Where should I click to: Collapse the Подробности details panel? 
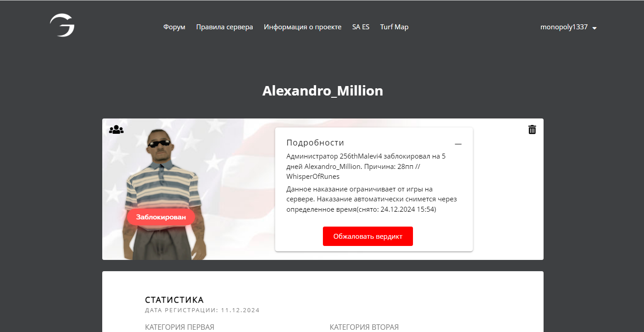(458, 144)
